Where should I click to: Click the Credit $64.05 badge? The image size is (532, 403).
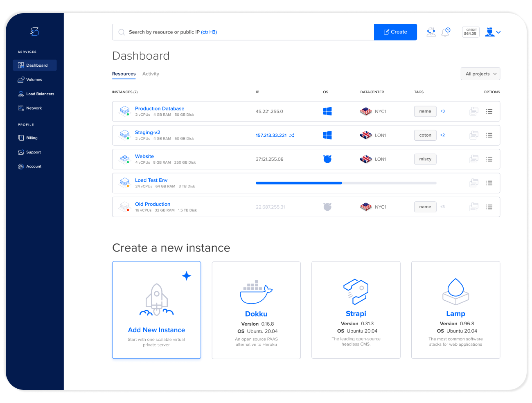[471, 32]
